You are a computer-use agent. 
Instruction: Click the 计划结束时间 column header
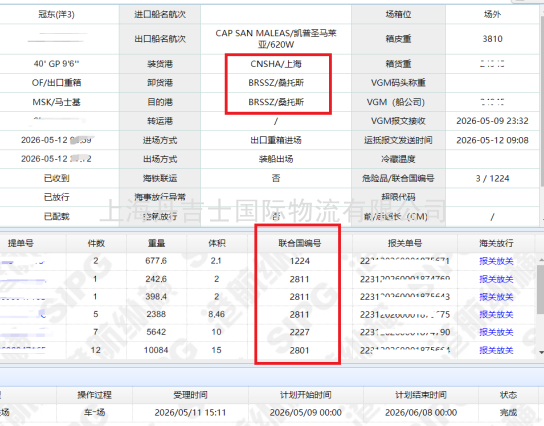click(x=421, y=395)
